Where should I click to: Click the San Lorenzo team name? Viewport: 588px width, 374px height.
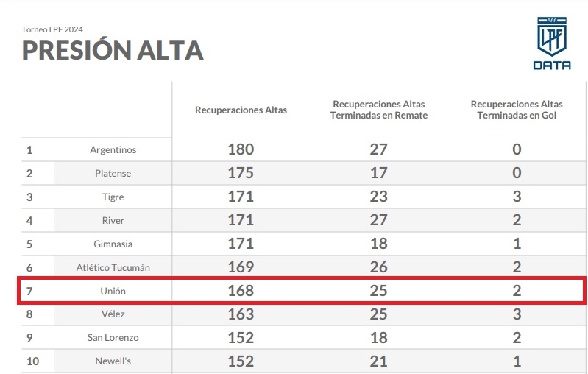(113, 338)
